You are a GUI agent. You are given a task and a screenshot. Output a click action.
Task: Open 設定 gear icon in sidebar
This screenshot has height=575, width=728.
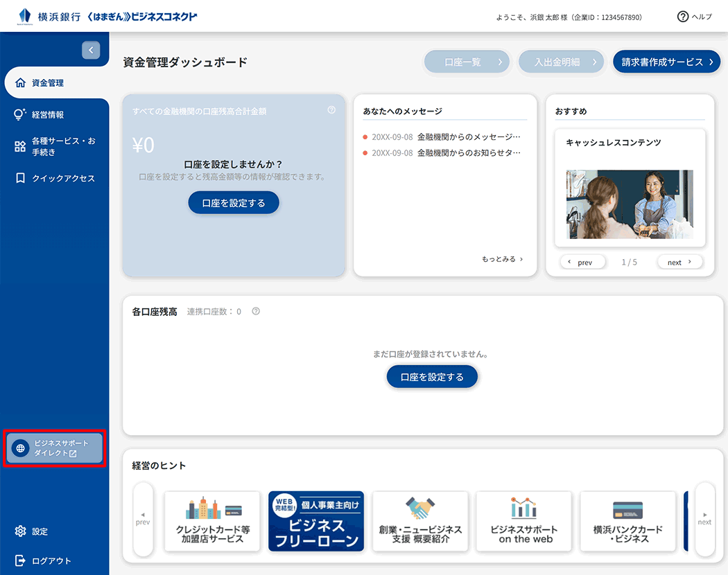(x=20, y=531)
